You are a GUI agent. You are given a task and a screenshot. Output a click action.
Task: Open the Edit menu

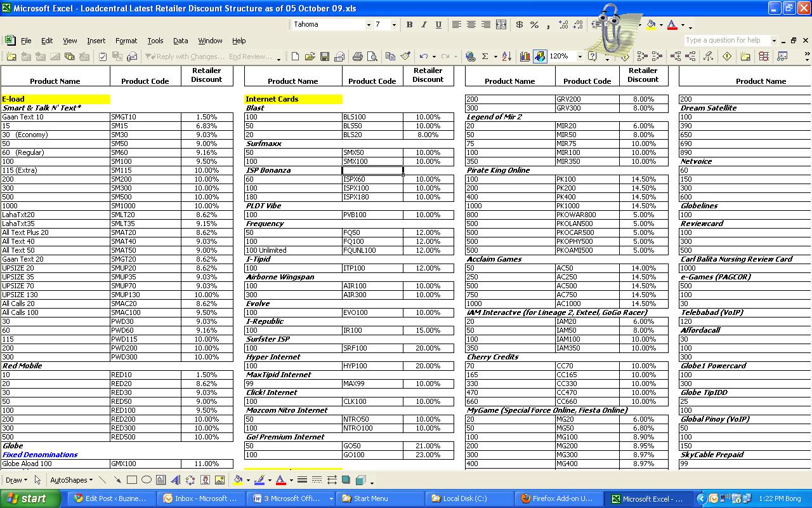pyautogui.click(x=47, y=41)
